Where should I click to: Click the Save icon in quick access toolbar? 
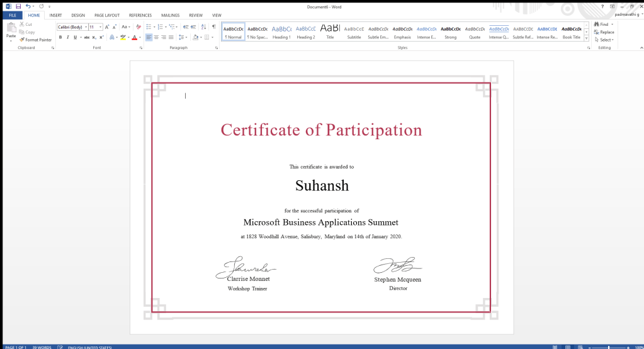pos(18,6)
